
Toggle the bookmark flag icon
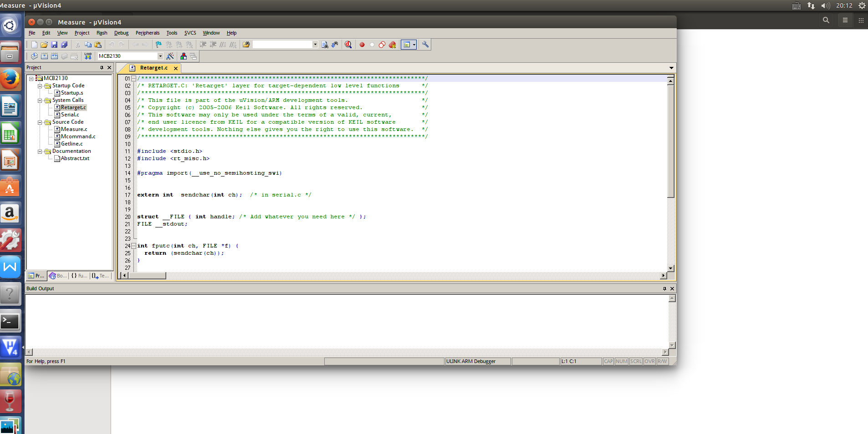click(x=158, y=45)
